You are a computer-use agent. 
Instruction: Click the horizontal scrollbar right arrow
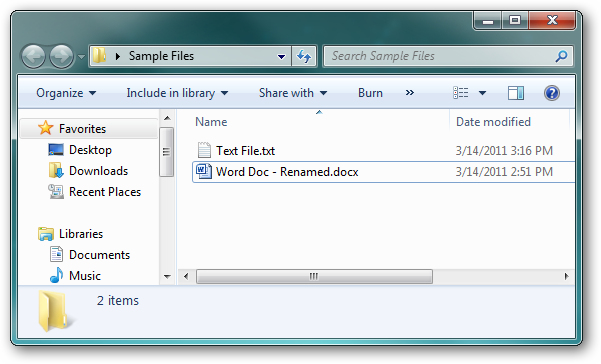(x=567, y=276)
